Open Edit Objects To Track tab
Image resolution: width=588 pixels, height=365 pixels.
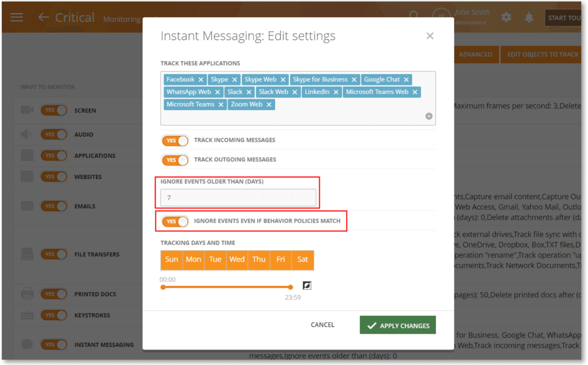pos(542,55)
